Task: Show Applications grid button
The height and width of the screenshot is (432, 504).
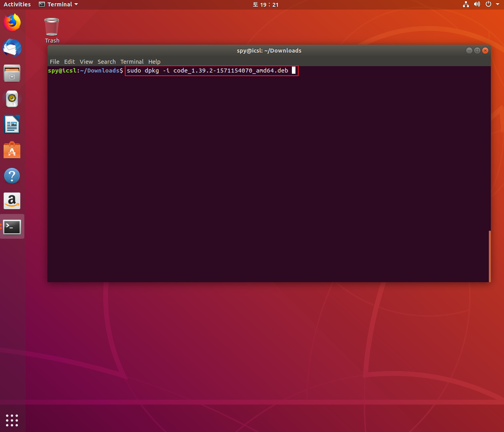Action: click(x=12, y=420)
